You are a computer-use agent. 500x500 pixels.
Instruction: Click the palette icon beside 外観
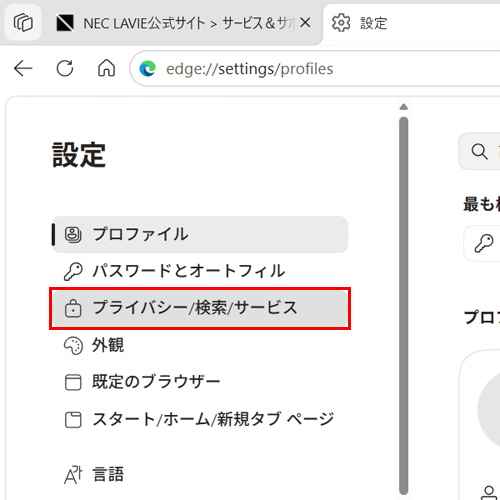point(73,346)
